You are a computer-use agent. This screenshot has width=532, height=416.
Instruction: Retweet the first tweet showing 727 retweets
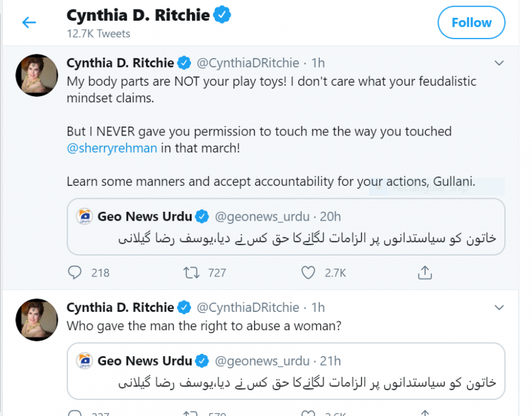(192, 273)
